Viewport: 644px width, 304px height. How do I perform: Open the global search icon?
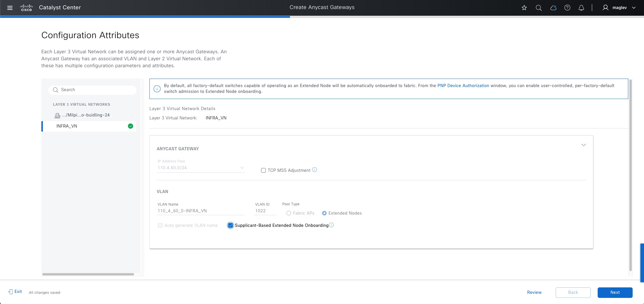click(539, 8)
